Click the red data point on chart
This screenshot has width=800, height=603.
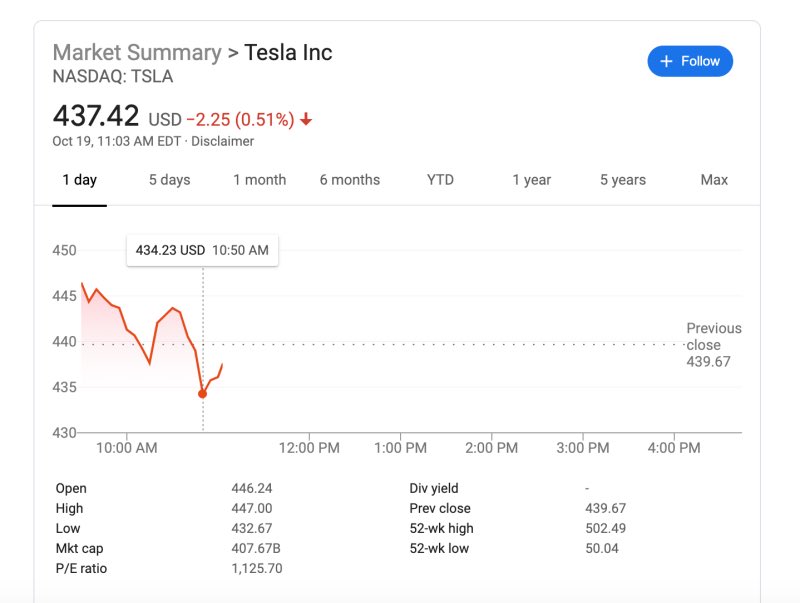click(203, 394)
